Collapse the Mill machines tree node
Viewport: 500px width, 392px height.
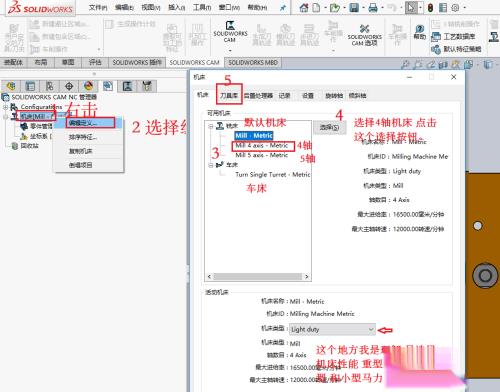211,126
